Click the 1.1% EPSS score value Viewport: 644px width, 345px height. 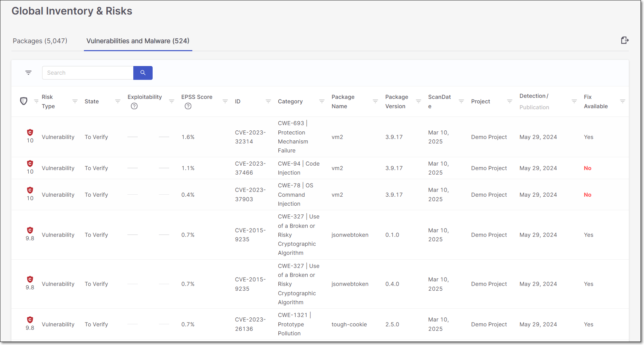[x=188, y=168]
